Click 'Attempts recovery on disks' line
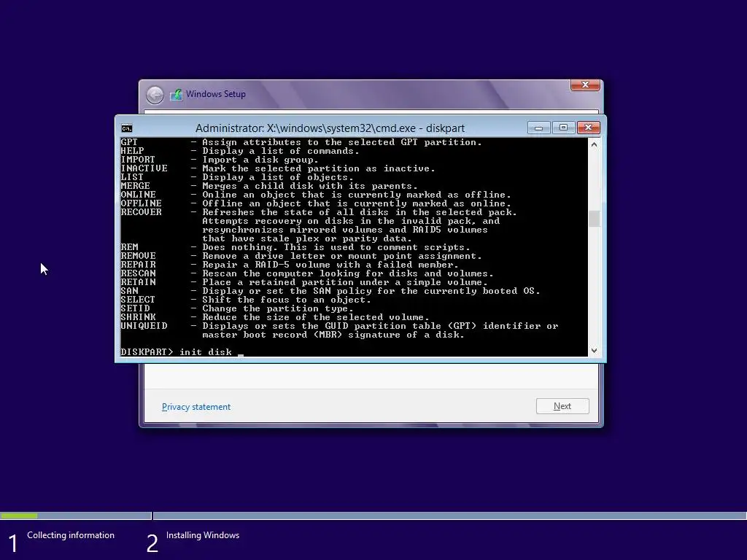Viewport: 747px width, 560px height. [351, 221]
